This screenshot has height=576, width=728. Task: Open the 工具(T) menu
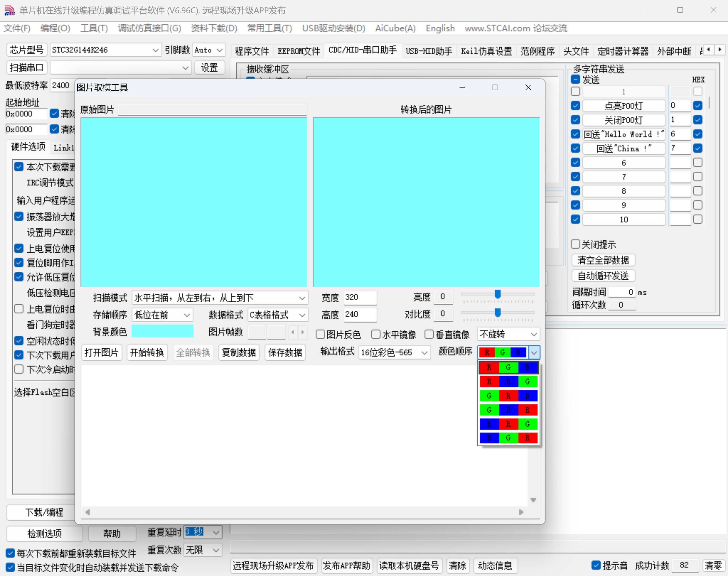tap(94, 28)
